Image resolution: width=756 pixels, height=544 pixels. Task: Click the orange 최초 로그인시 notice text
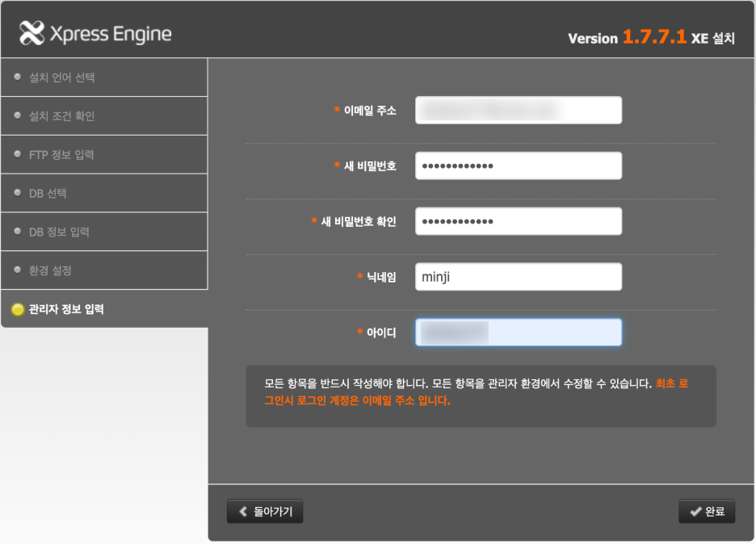(476, 392)
